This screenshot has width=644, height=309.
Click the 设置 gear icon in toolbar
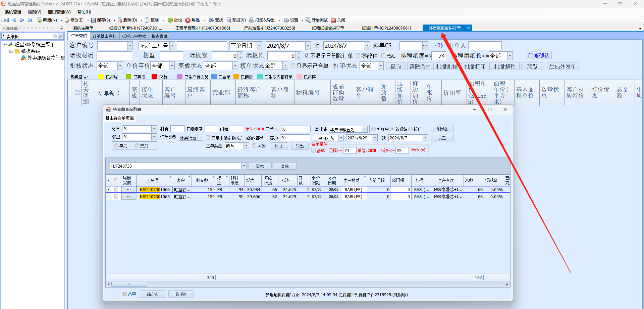click(286, 20)
